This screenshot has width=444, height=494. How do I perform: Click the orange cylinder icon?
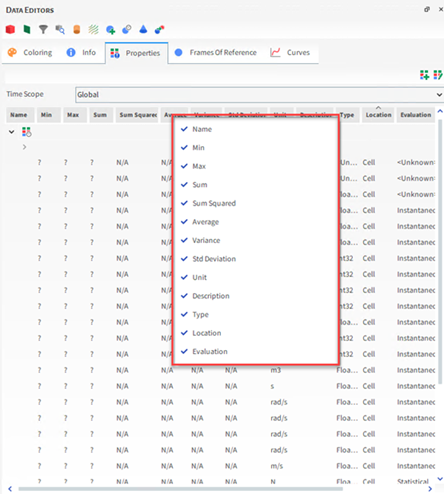77,30
